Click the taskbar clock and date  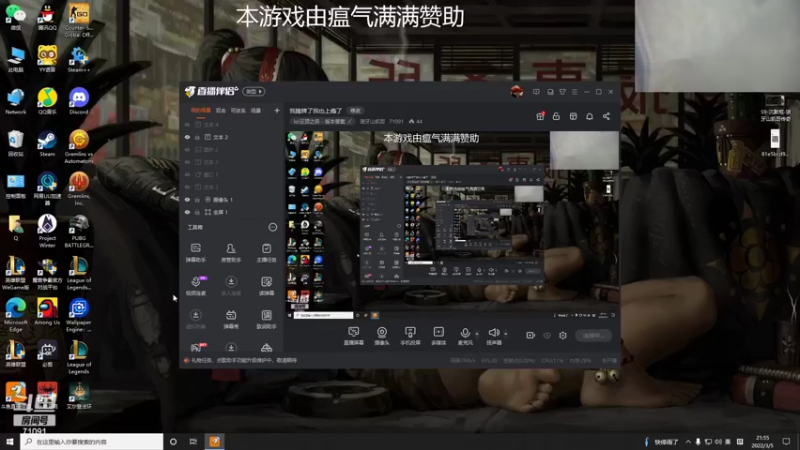[x=762, y=441]
